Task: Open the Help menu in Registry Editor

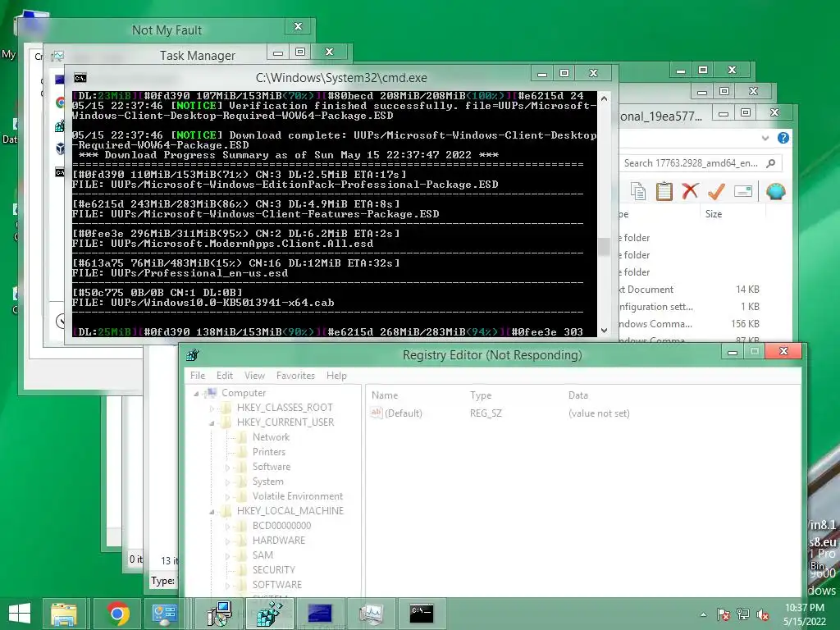Action: coord(336,376)
